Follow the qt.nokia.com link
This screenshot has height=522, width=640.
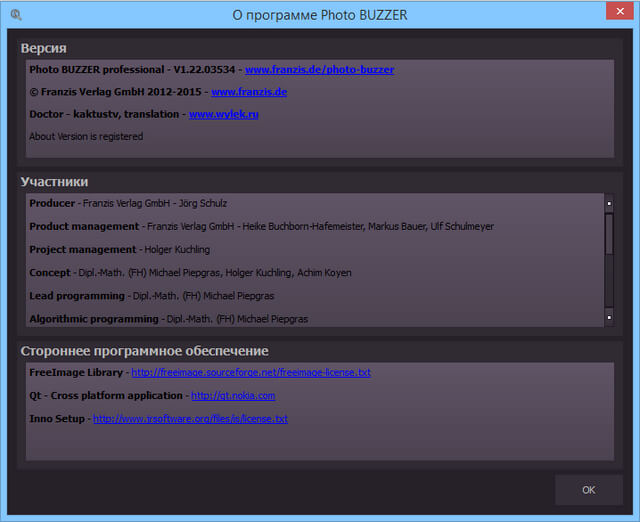pyautogui.click(x=232, y=396)
